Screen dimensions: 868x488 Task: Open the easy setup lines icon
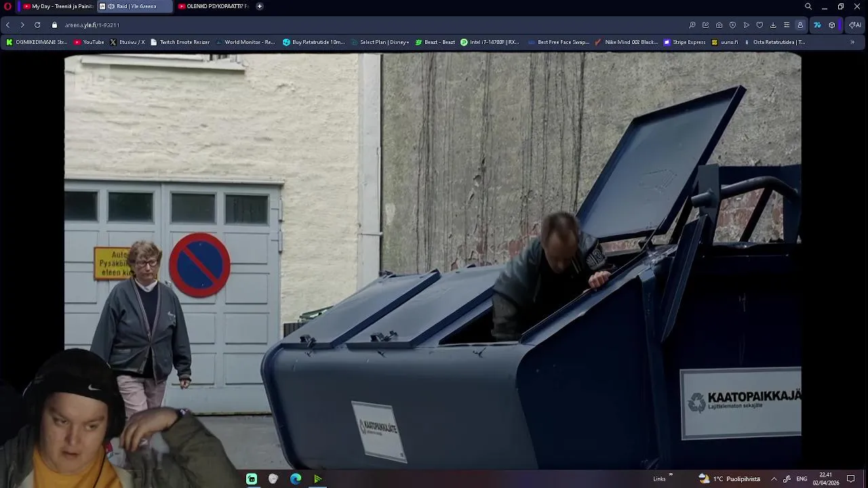(x=787, y=25)
